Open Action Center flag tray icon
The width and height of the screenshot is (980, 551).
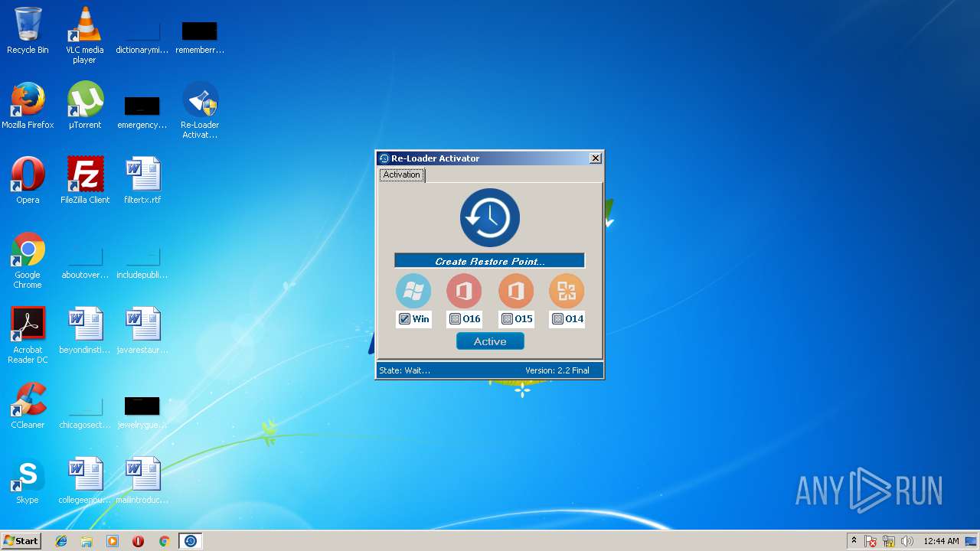point(871,541)
